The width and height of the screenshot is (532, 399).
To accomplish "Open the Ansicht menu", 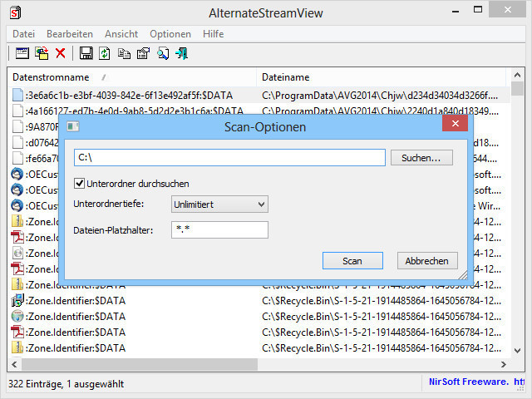I will (121, 34).
